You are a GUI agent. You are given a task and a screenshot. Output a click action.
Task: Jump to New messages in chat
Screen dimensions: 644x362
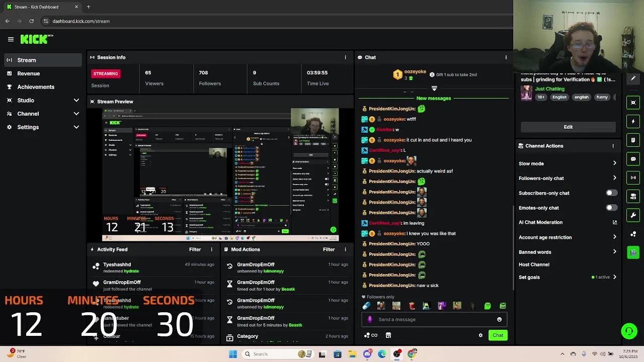434,98
